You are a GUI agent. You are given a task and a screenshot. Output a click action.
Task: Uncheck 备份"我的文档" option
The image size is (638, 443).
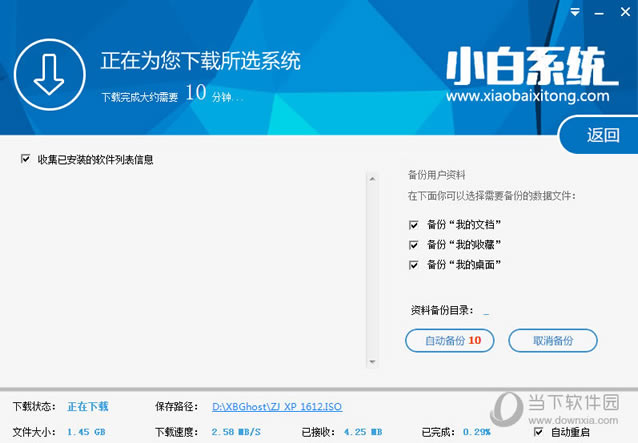pyautogui.click(x=414, y=224)
